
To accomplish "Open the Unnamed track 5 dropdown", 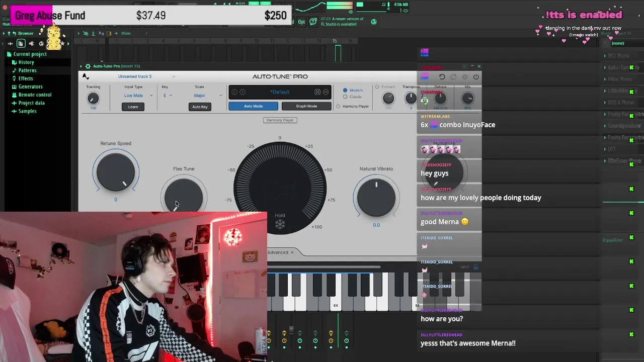I will [x=146, y=76].
